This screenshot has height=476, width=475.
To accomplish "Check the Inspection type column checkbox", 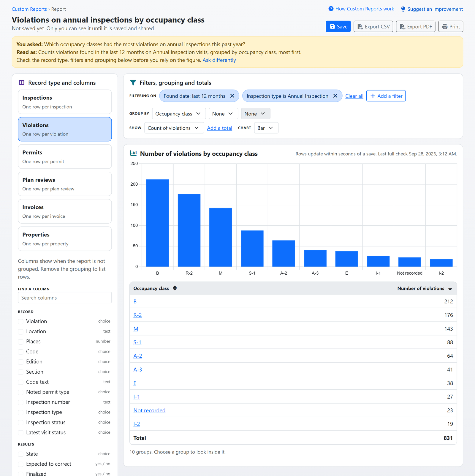I will pyautogui.click(x=21, y=413).
